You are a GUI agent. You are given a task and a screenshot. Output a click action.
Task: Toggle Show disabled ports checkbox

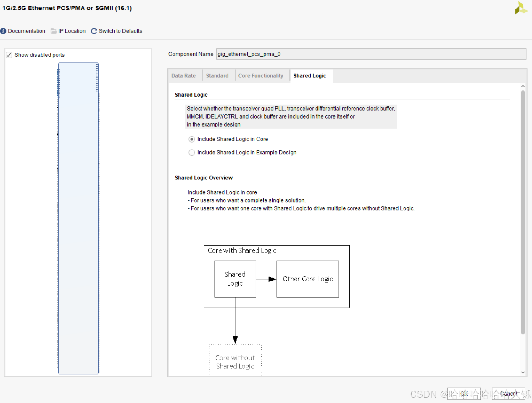coord(9,55)
